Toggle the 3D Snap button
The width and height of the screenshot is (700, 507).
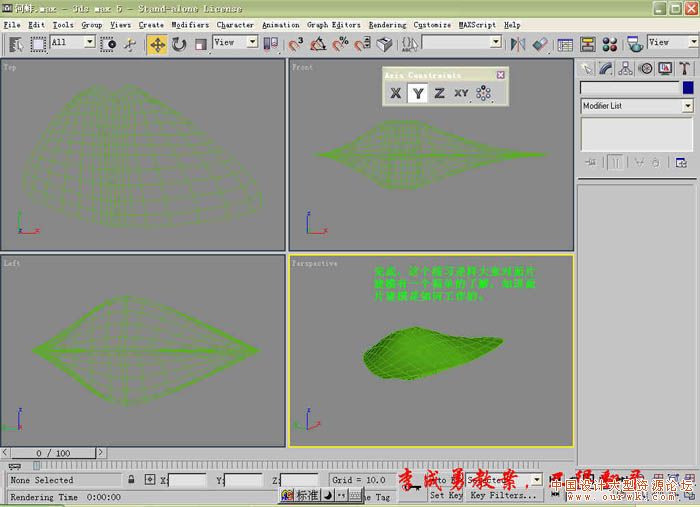coord(295,45)
